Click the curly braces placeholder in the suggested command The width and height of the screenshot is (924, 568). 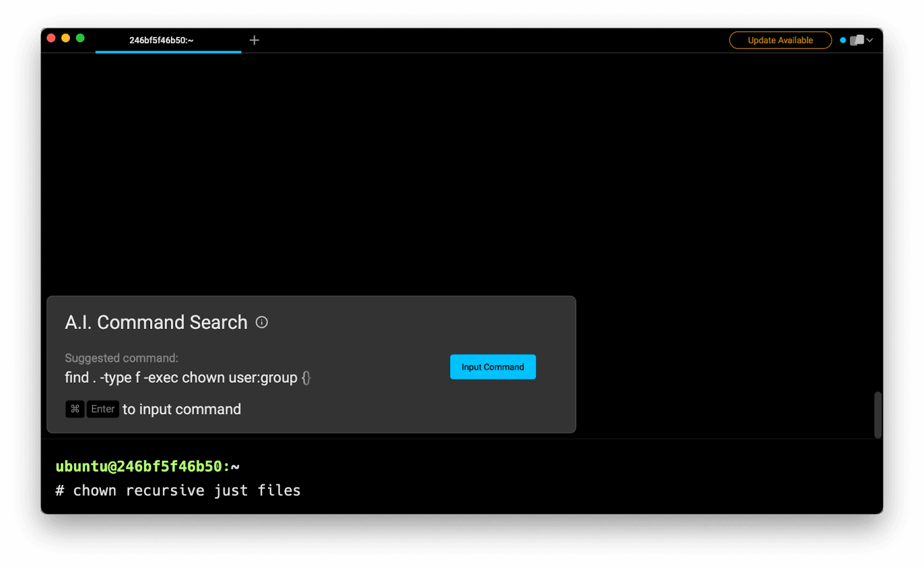pyautogui.click(x=306, y=378)
